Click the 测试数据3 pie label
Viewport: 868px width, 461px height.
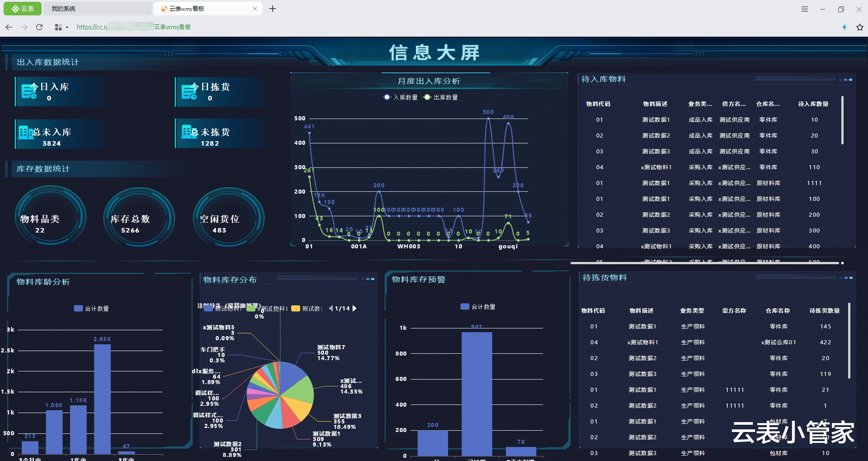347,422
